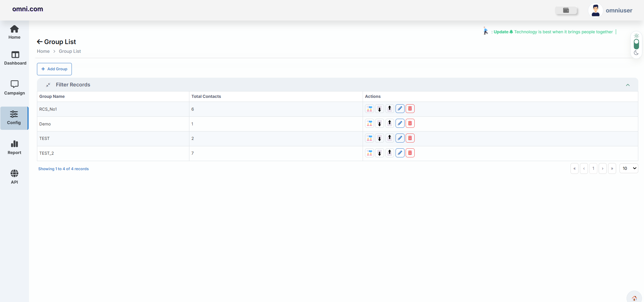Click download (down arrow) icon for Demo

pyautogui.click(x=379, y=123)
